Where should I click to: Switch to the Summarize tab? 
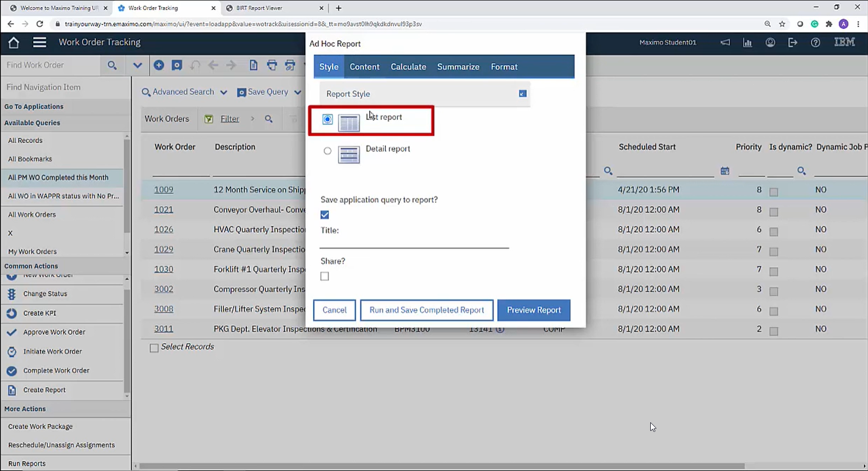[x=458, y=66]
